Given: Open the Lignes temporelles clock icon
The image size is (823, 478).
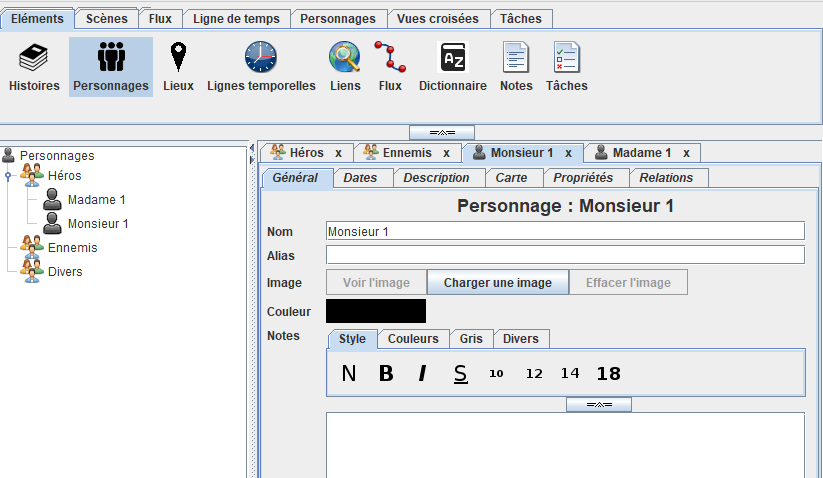Looking at the screenshot, I should pos(261,57).
